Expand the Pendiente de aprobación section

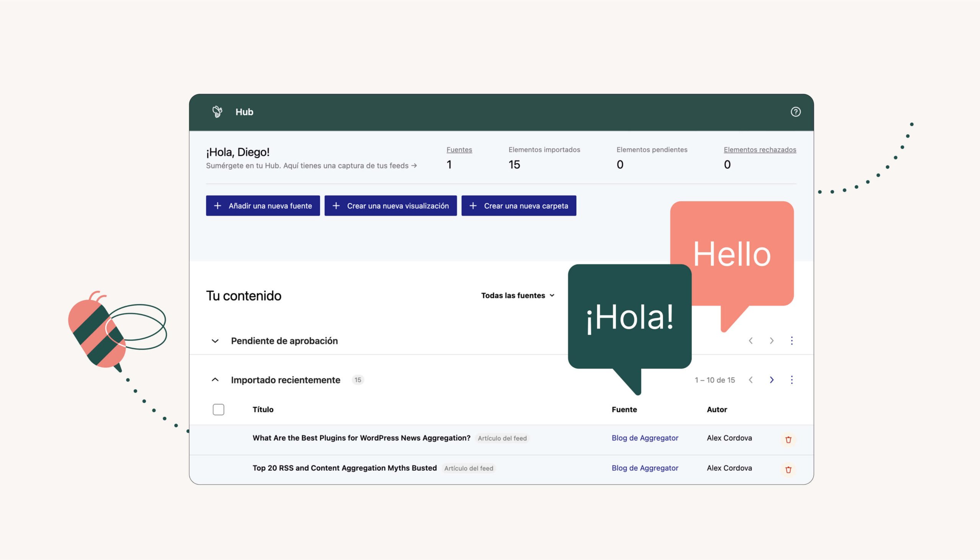215,341
